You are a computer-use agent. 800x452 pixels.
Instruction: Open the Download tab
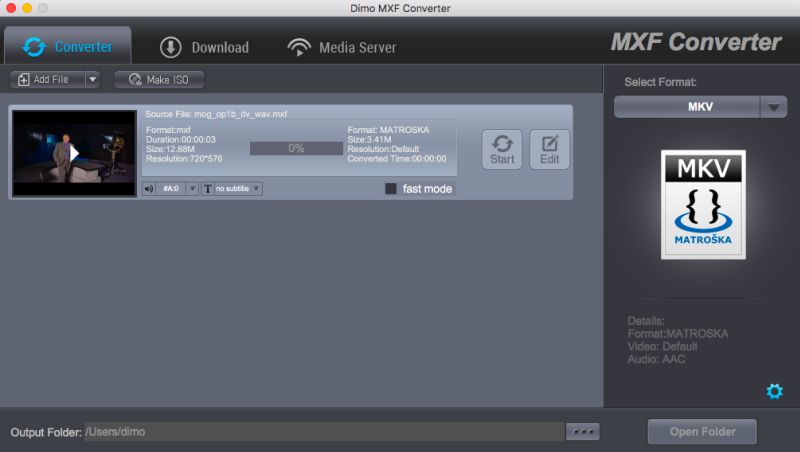[205, 47]
